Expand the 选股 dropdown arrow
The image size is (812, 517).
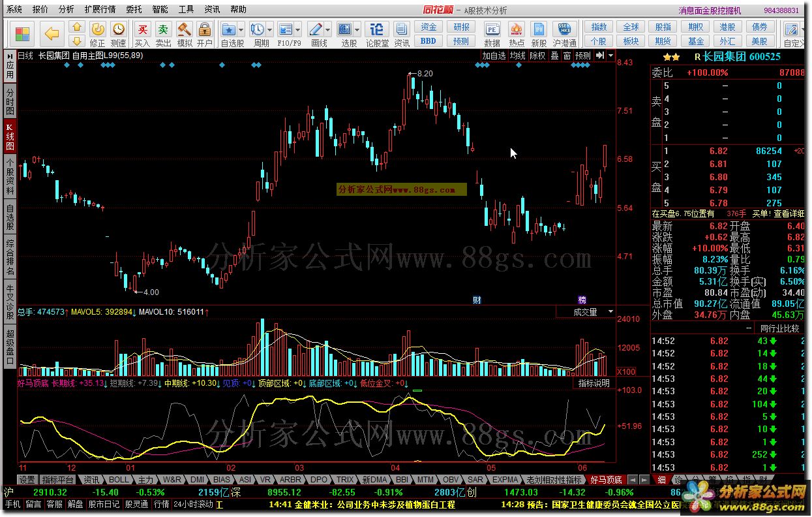pos(357,30)
